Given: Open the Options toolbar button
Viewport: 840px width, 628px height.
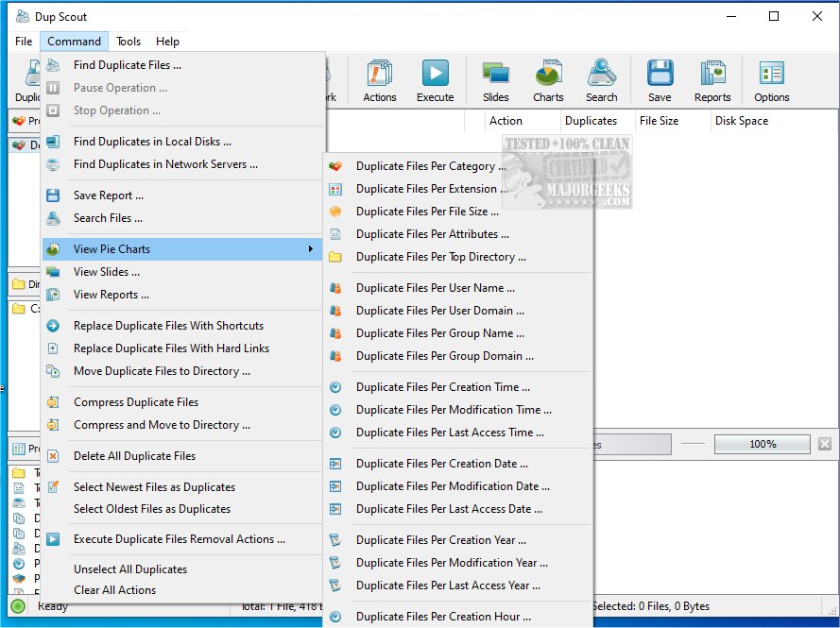Looking at the screenshot, I should pos(771,81).
